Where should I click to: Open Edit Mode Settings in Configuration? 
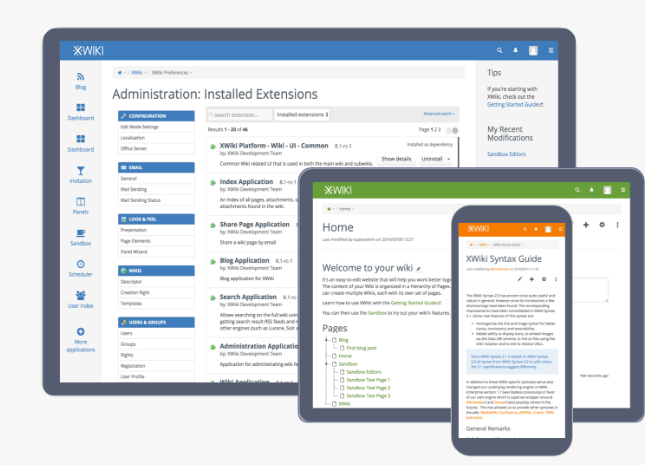pos(156,127)
